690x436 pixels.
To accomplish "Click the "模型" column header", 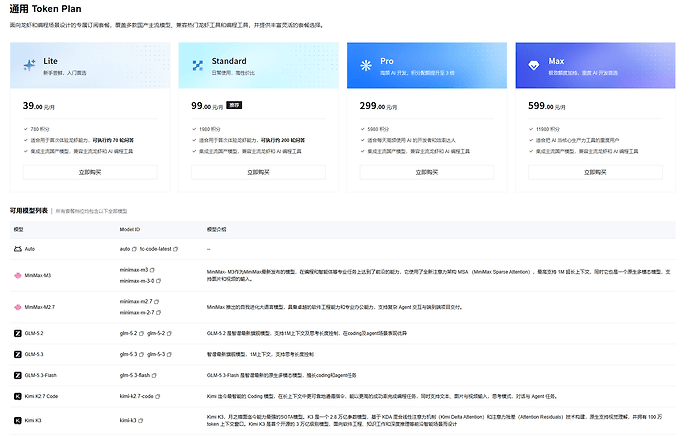I will pos(18,230).
